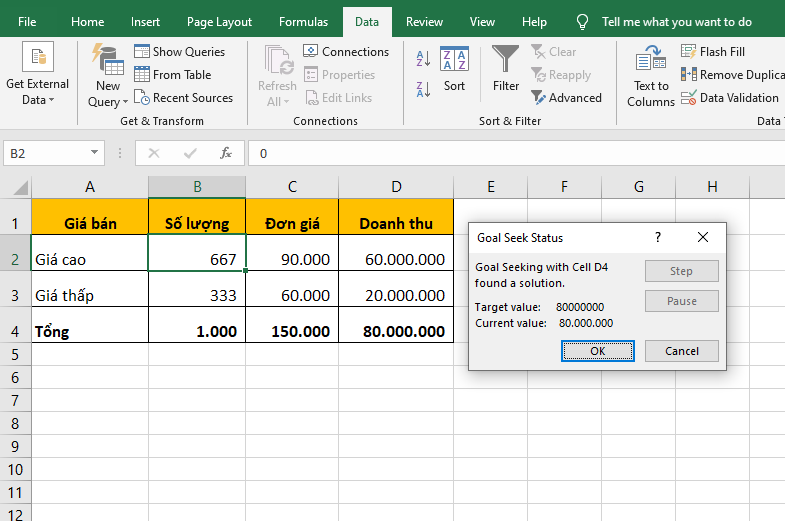Click Cancel in Goal Seek dialog
This screenshot has width=785, height=521.
tap(681, 351)
